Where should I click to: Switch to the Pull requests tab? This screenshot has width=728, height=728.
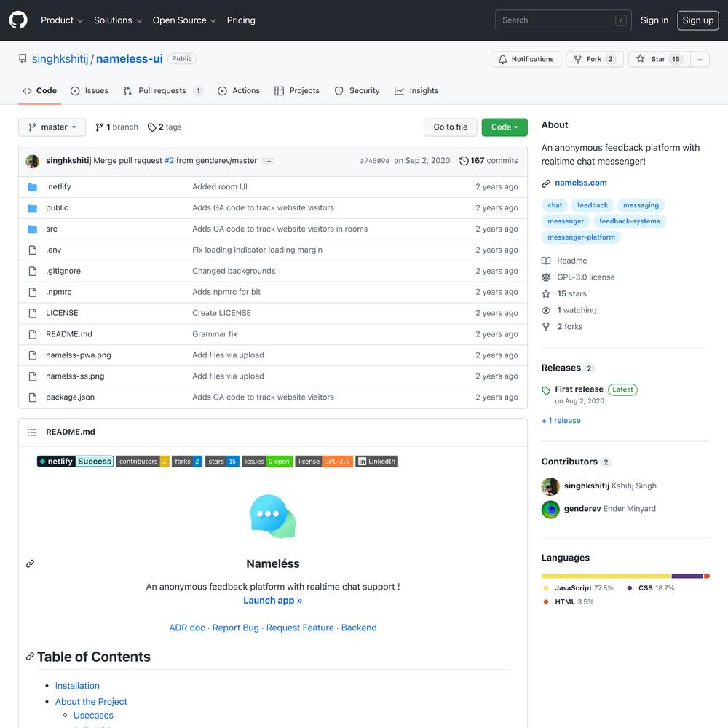click(163, 90)
